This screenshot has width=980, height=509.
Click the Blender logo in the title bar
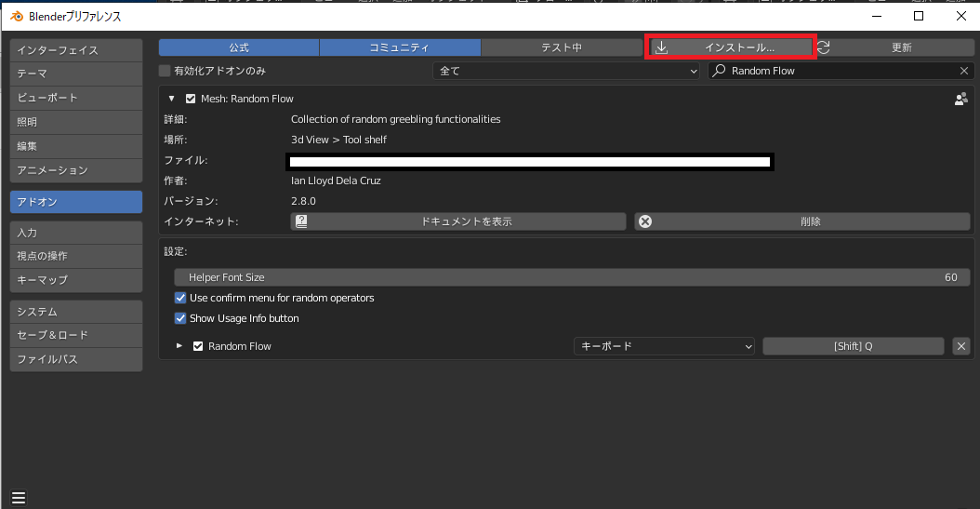tap(16, 16)
